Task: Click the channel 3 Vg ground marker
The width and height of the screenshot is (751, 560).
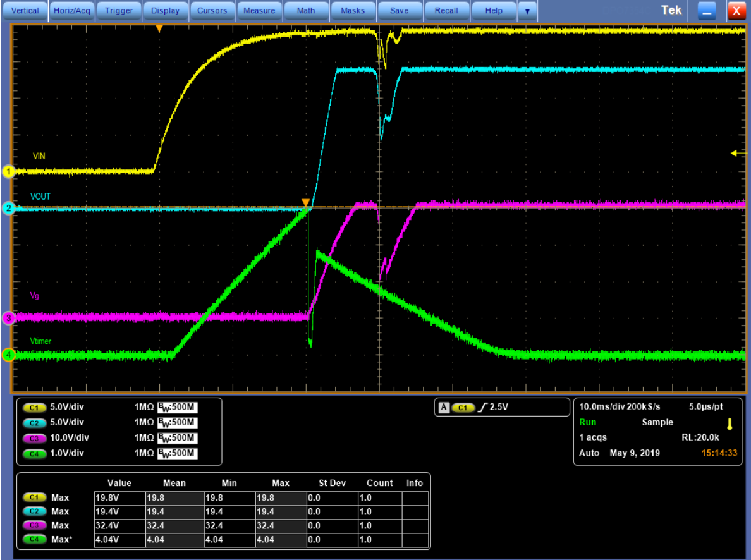Action: (8, 318)
